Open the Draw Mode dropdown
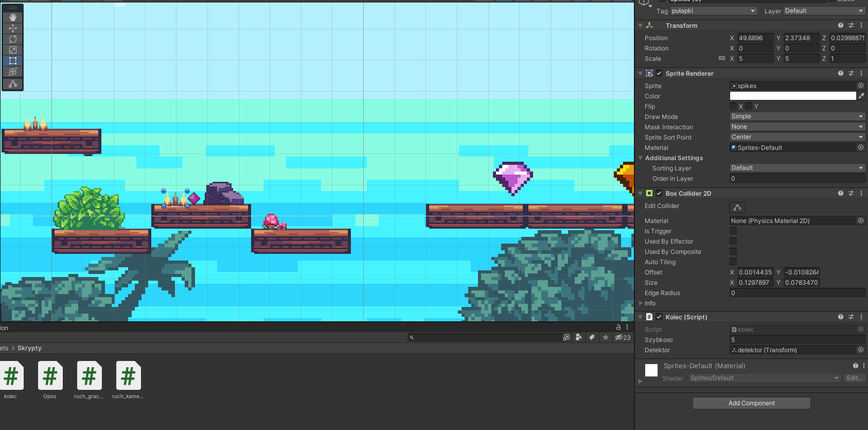Viewport: 868px width, 430px height. [x=797, y=116]
